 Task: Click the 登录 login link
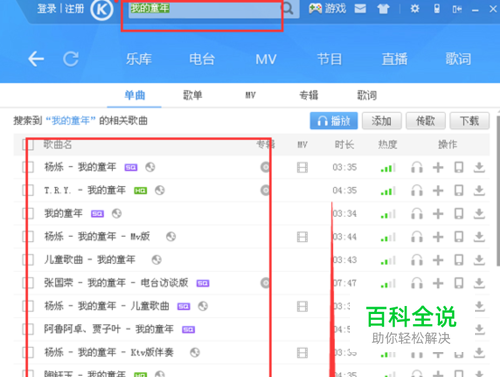pyautogui.click(x=47, y=8)
